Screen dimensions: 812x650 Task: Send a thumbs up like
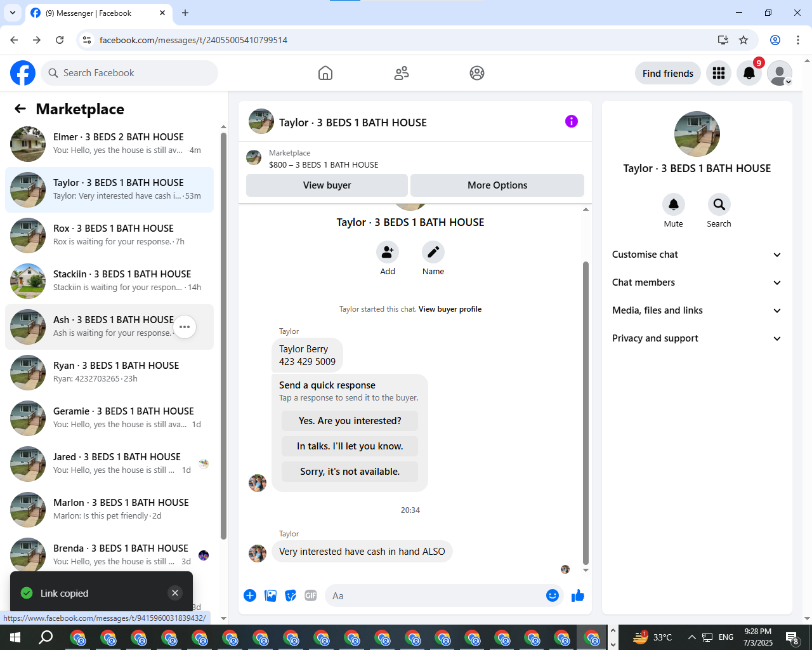(578, 595)
